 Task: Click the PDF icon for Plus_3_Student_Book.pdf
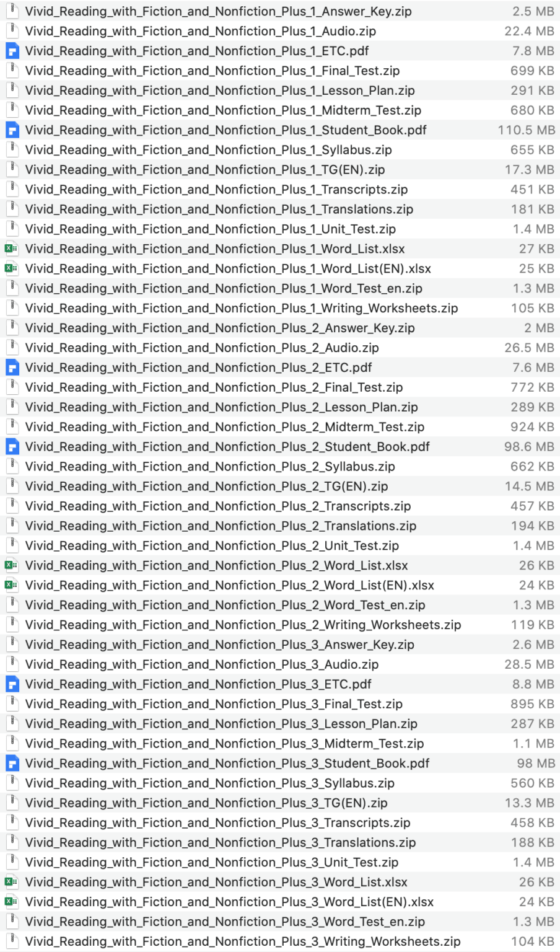pos(12,764)
